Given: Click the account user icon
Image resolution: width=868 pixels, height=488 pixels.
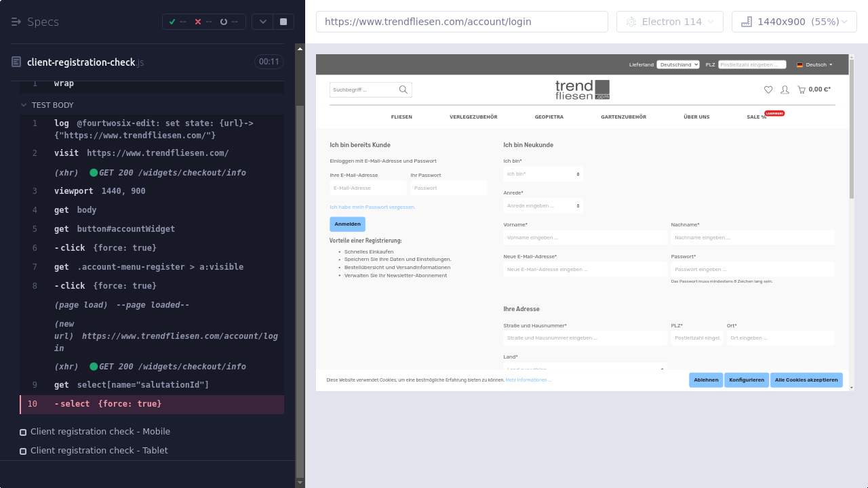Looking at the screenshot, I should pos(785,89).
